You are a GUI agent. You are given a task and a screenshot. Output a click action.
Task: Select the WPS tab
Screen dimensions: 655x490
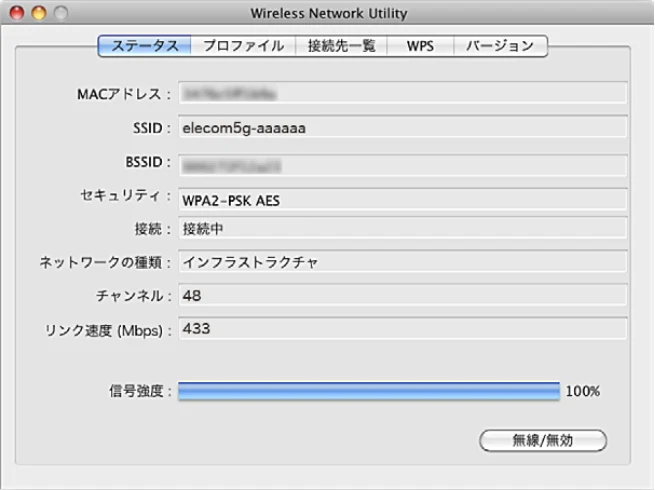coord(420,46)
